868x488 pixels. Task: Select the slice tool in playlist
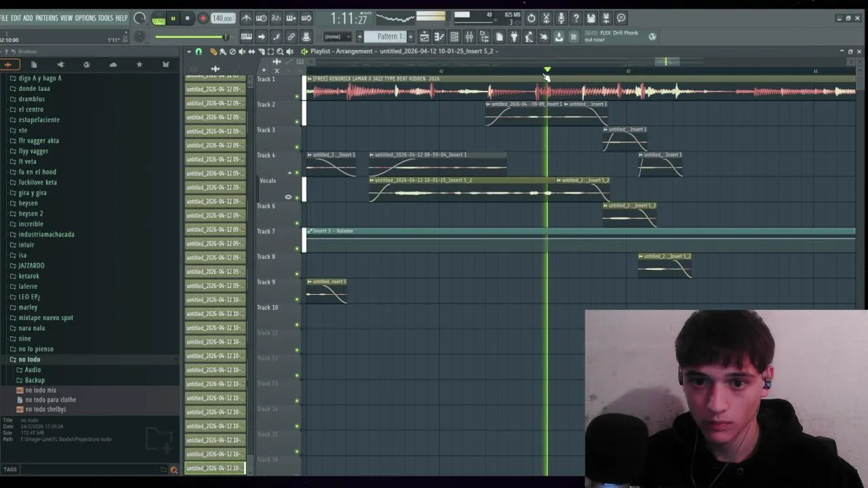261,52
